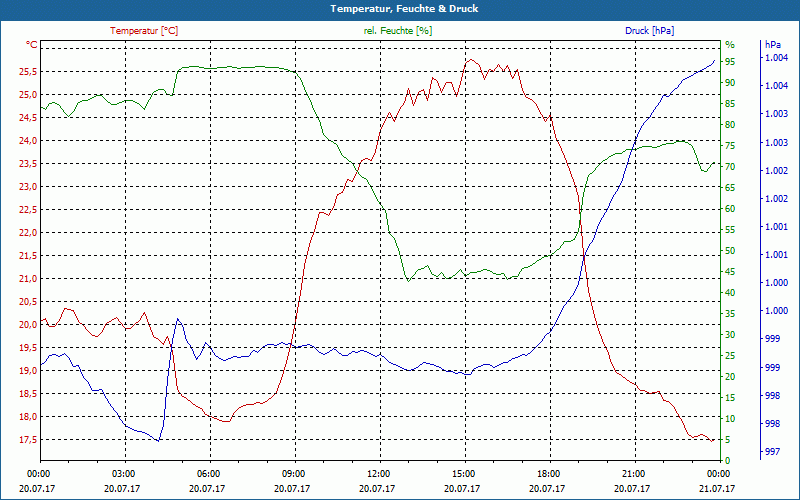Click the '20,5' temperature axis value
800x500 pixels.
[28, 302]
